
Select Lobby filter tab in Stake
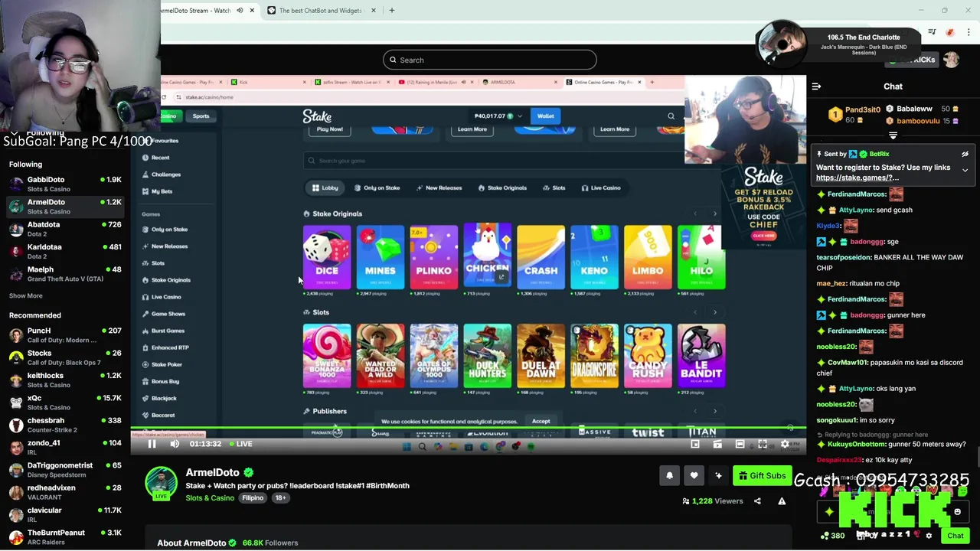click(325, 187)
